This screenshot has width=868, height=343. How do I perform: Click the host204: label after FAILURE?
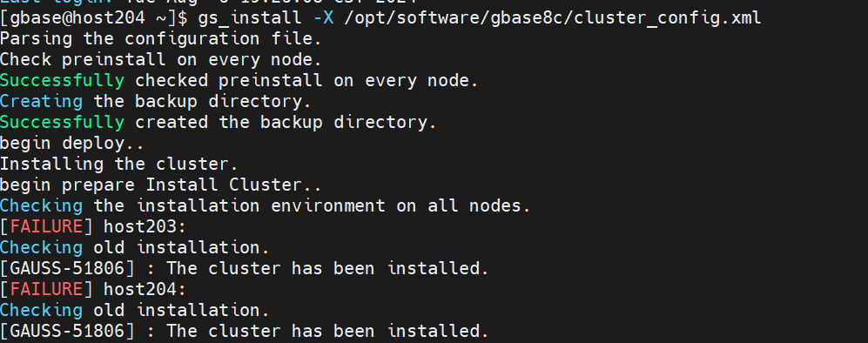click(x=145, y=289)
